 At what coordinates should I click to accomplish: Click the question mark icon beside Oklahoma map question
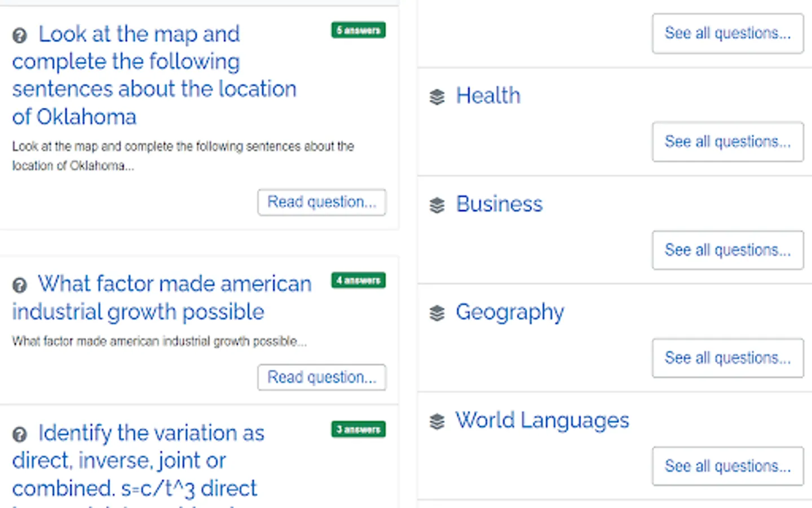[x=20, y=36]
